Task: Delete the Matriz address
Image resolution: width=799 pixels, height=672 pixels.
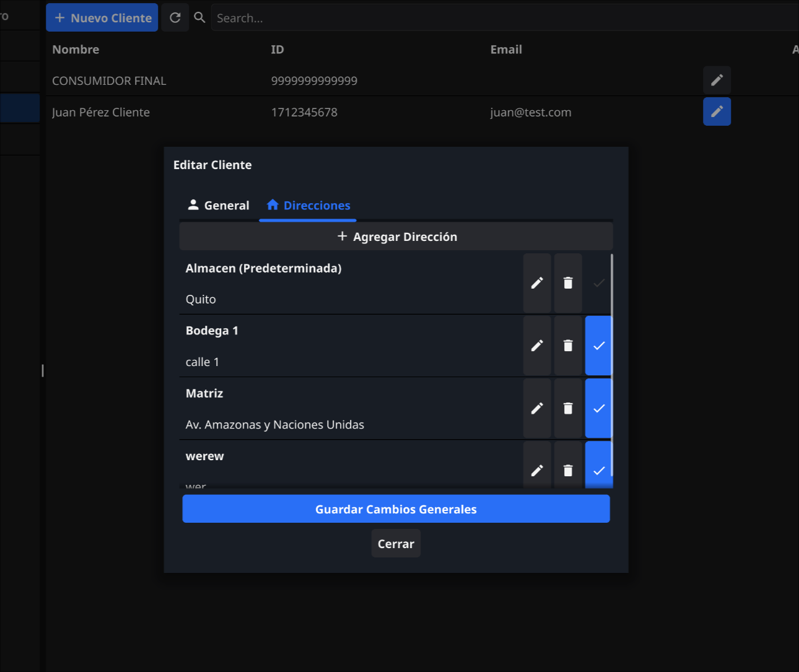Action: click(568, 408)
